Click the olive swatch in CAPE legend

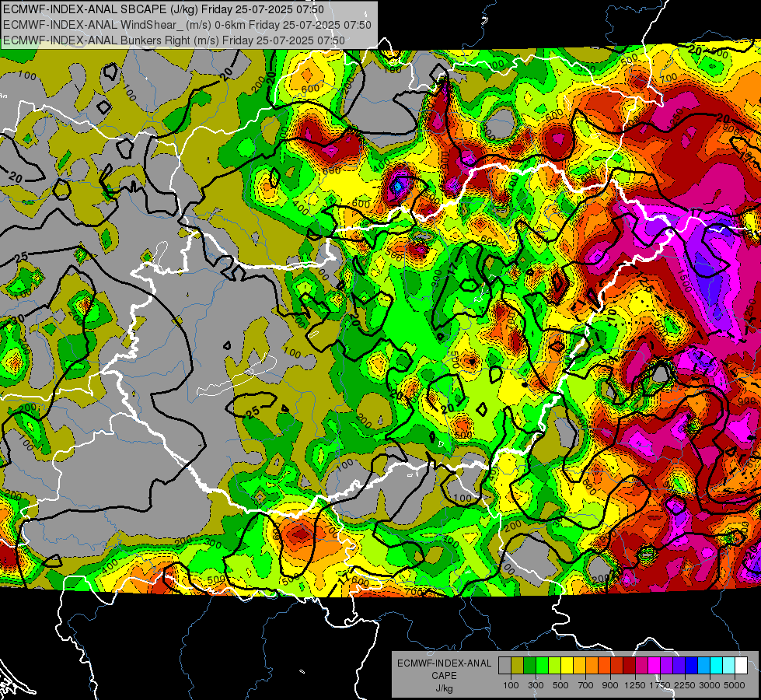click(517, 666)
